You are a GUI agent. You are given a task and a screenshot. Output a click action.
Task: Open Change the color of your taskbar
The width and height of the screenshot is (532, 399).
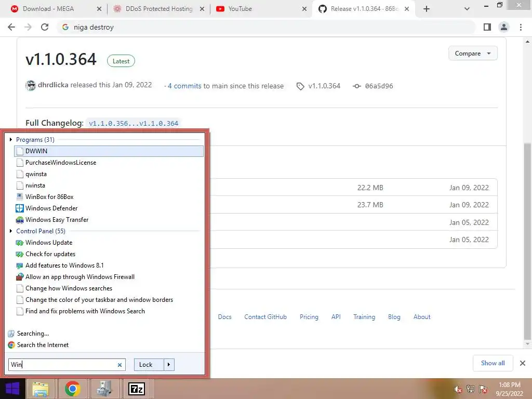click(x=109, y=300)
